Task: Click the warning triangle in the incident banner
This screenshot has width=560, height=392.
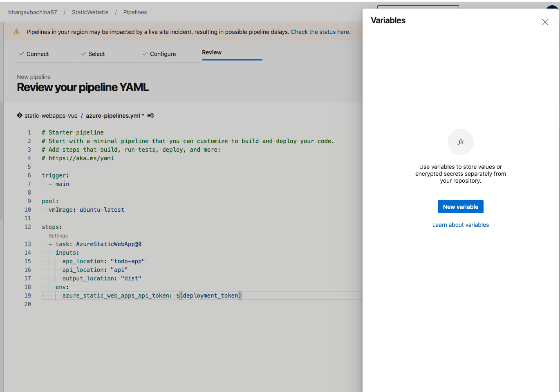Action: 16,31
